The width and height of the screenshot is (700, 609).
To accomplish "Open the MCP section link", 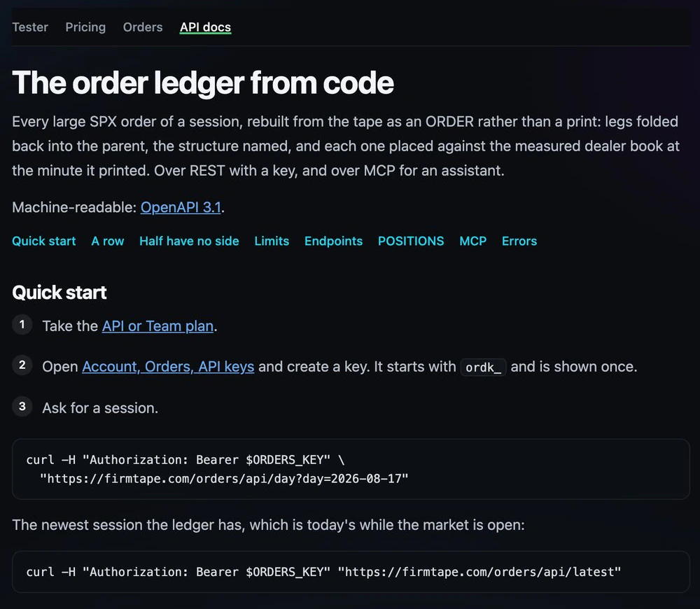I will coord(472,241).
